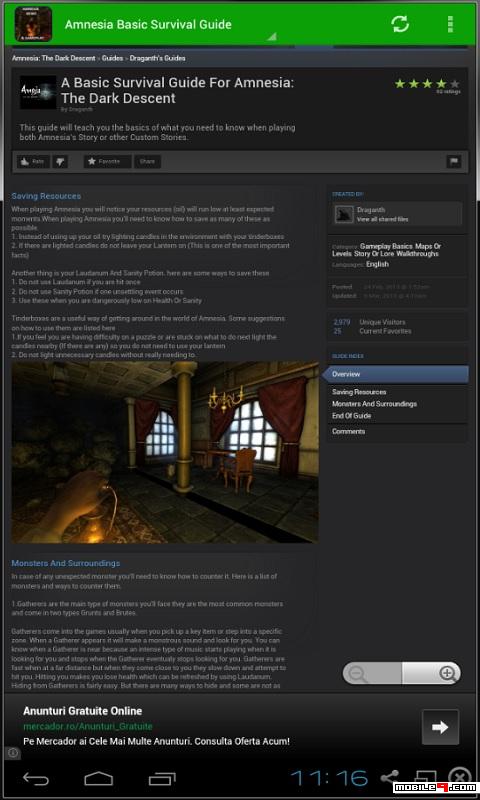Open Comments from the guide index
Screen dimensions: 480x800
(x=348, y=431)
